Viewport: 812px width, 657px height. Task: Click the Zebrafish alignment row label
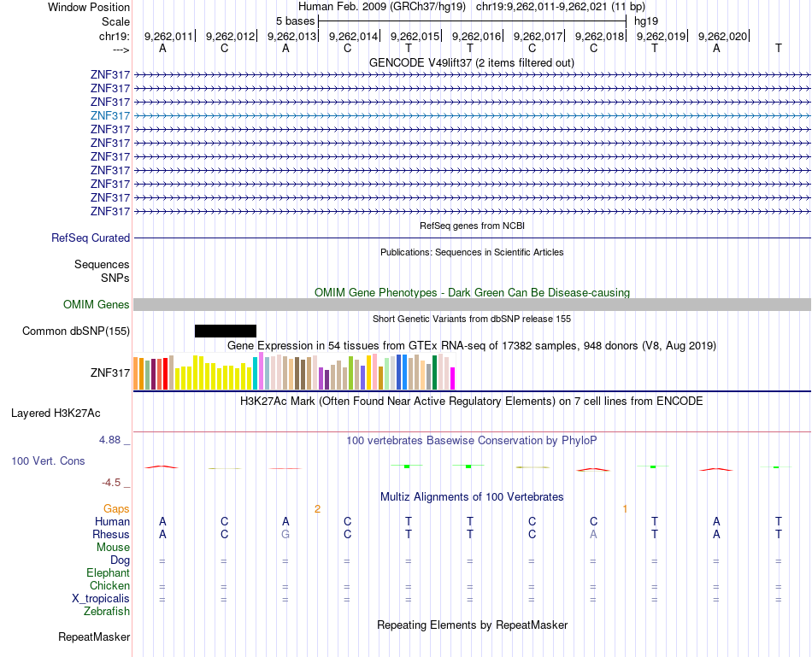pyautogui.click(x=107, y=612)
